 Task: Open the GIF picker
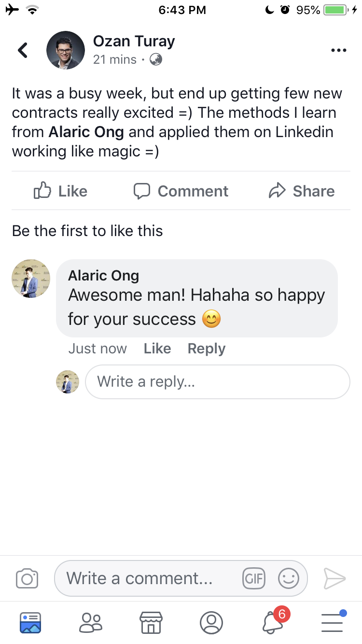254,578
